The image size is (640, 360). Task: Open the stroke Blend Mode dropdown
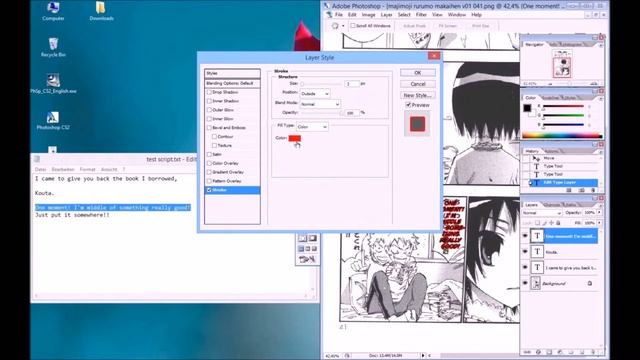[320, 104]
